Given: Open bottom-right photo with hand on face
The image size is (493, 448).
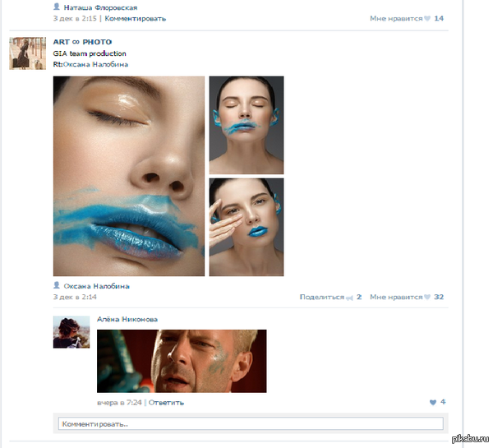Looking at the screenshot, I should click(x=246, y=227).
